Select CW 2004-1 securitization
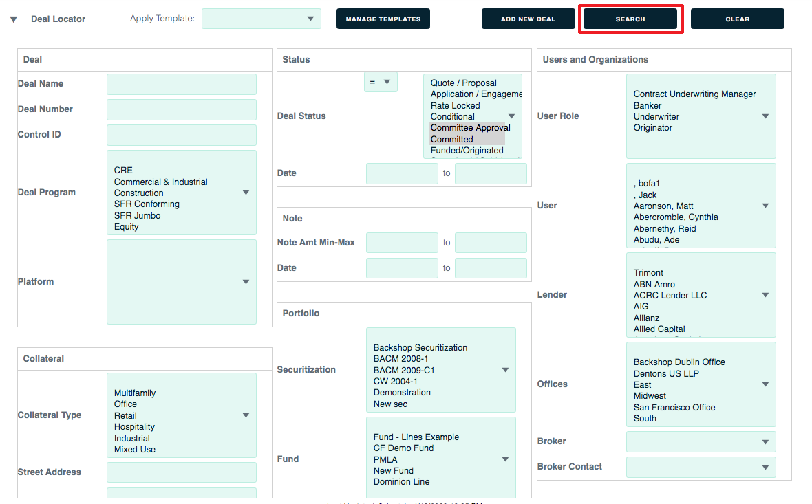 pyautogui.click(x=395, y=382)
